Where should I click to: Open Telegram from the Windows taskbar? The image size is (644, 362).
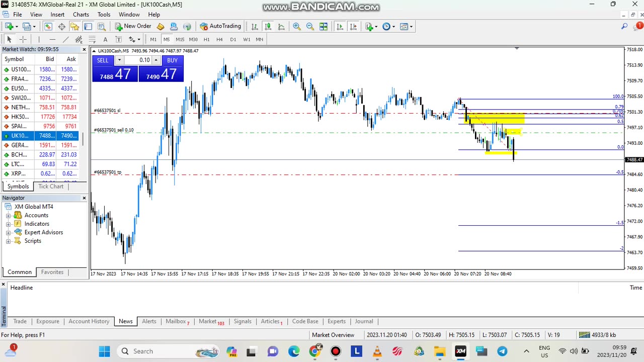pos(502,351)
